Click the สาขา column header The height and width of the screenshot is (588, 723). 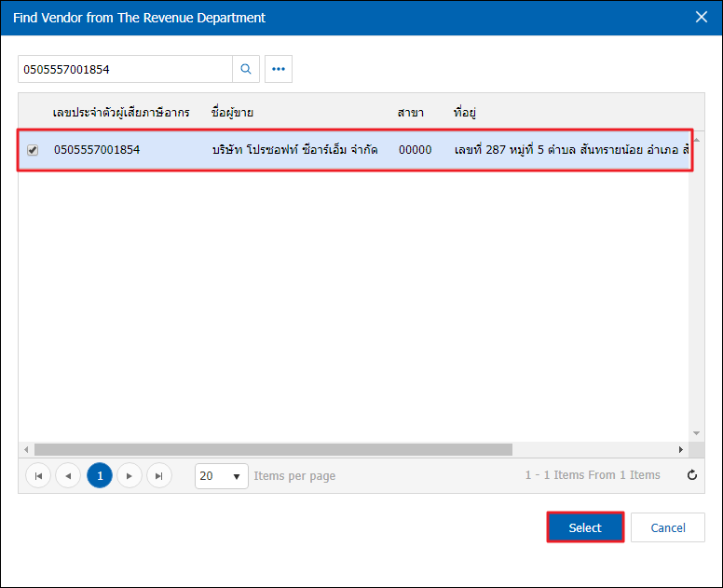click(410, 113)
